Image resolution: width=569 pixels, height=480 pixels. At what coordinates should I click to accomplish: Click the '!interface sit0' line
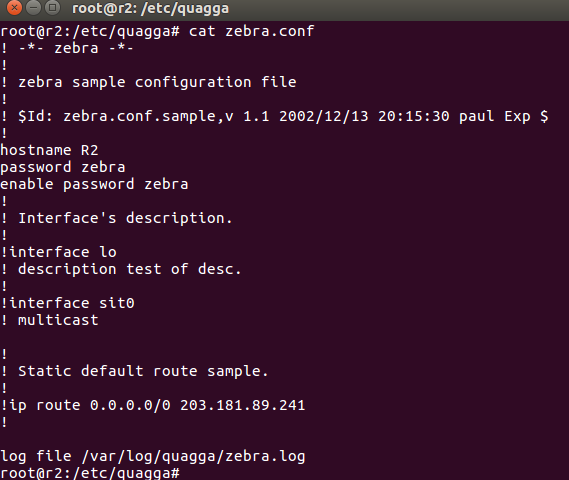point(67,303)
